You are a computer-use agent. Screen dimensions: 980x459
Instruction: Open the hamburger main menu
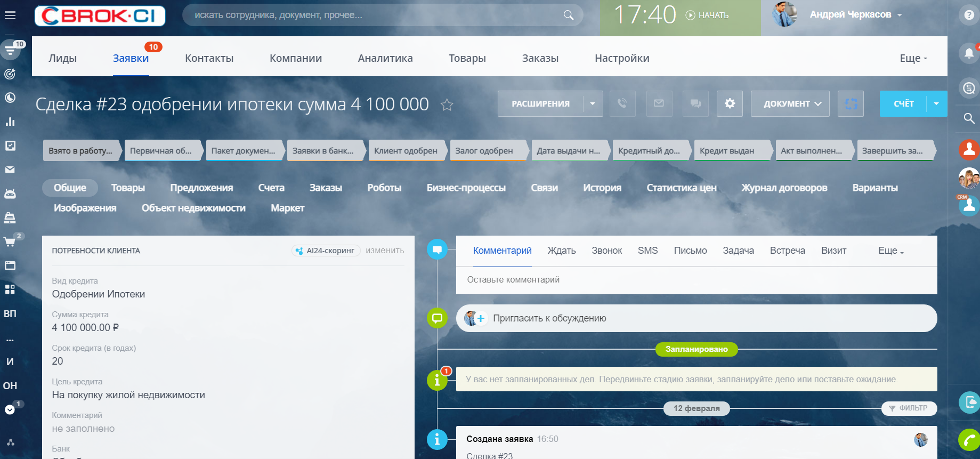coord(10,15)
